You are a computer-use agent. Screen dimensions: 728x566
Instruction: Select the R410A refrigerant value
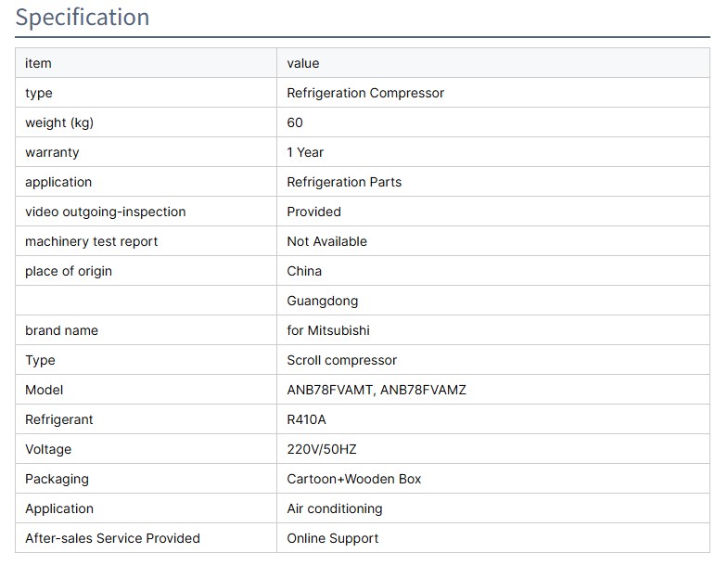[306, 419]
